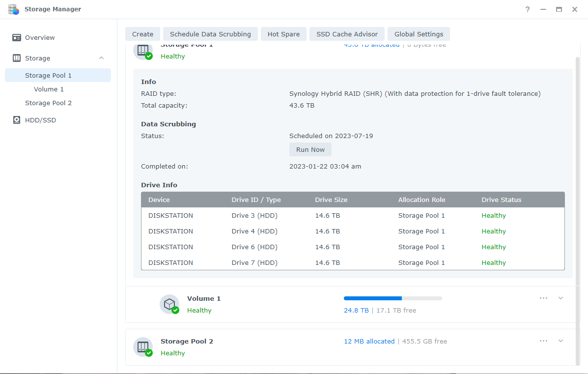This screenshot has height=374, width=588.
Task: Click the Drive Status column header
Action: [502, 200]
